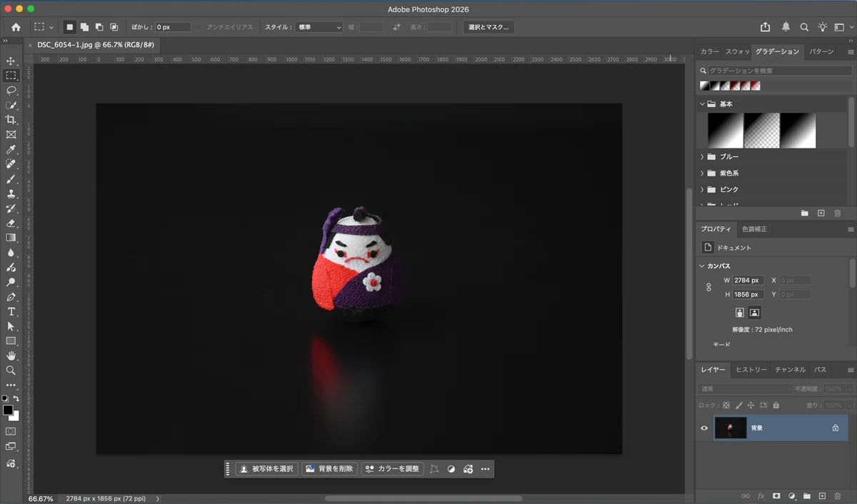Select the Crop tool
Screen dimensions: 857x504
[x=11, y=120]
